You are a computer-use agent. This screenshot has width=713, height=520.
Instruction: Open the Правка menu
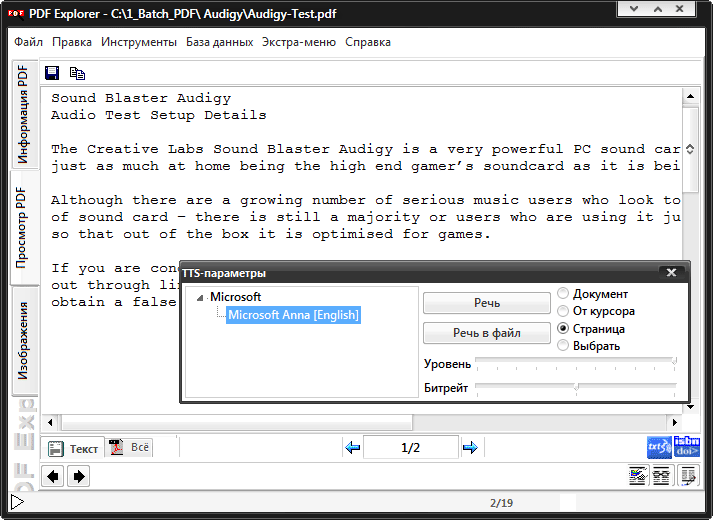click(x=72, y=42)
